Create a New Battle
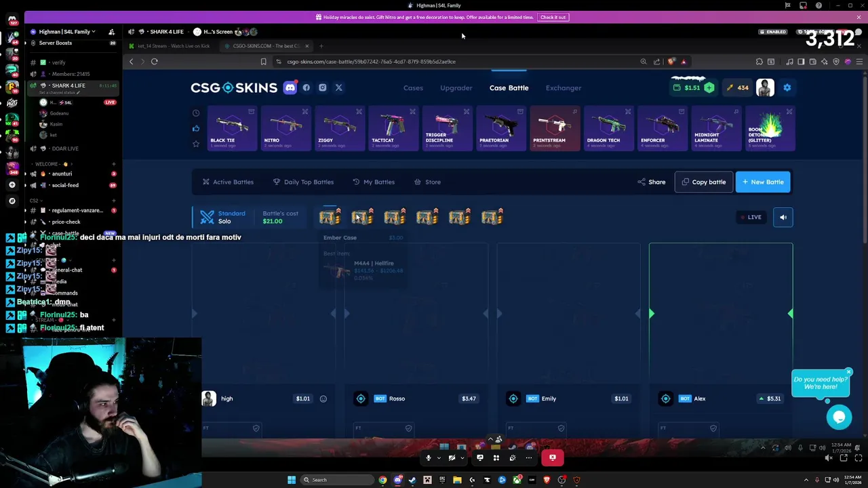This screenshot has width=868, height=488. tap(763, 182)
